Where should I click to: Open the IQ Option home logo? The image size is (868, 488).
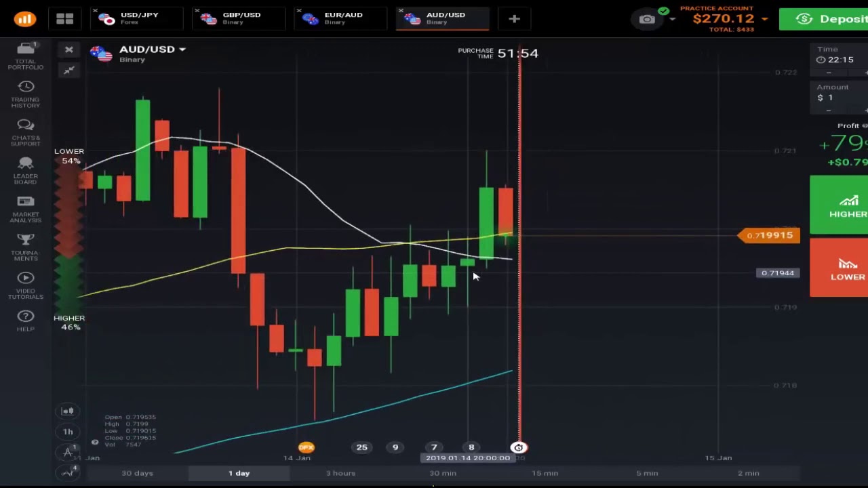pyautogui.click(x=25, y=18)
